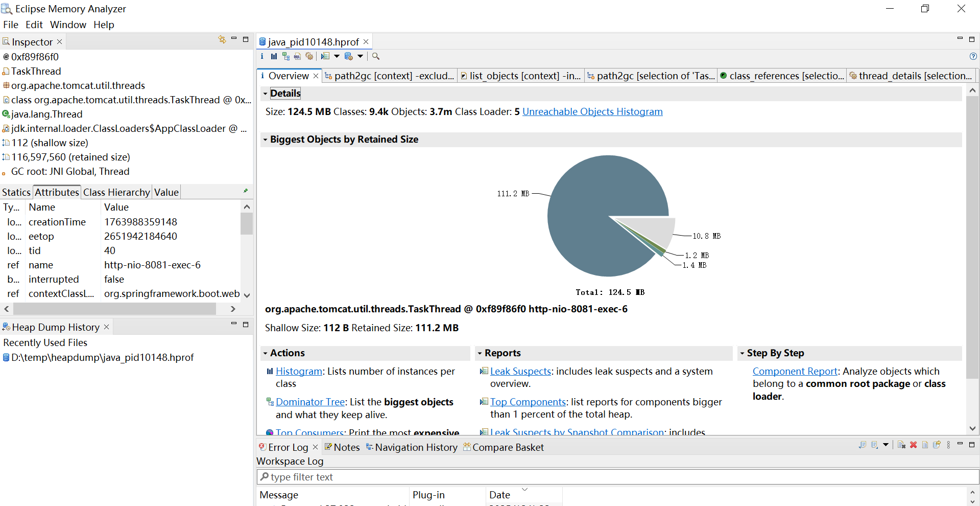Click the find object by address magnifier
The image size is (980, 506).
tap(376, 56)
